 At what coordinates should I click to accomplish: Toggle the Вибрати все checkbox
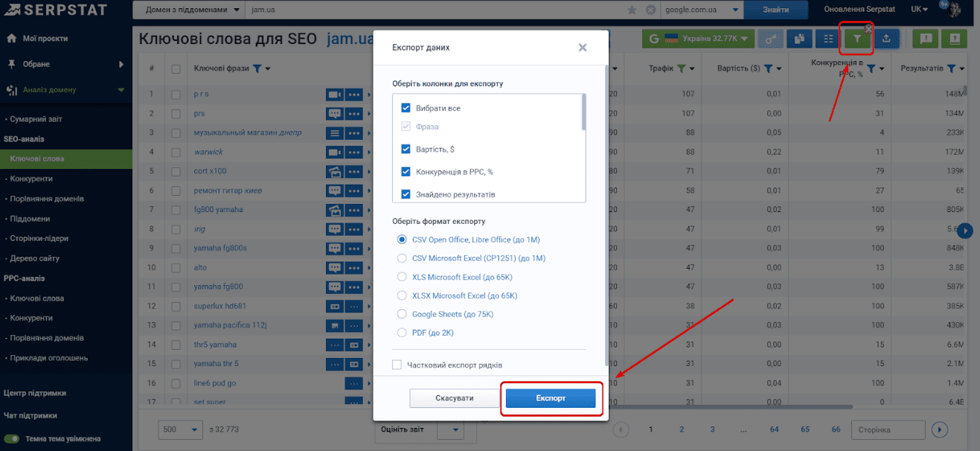coord(406,108)
